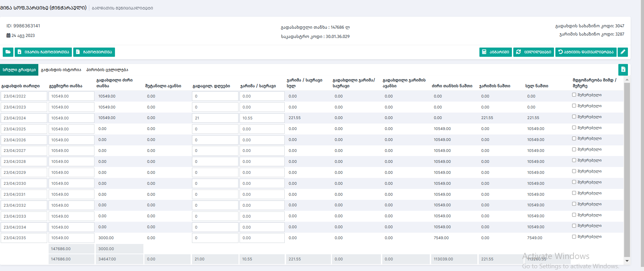This screenshot has height=271, width=644.
Task: Click the overdue days field showing 21
Action: [215, 118]
